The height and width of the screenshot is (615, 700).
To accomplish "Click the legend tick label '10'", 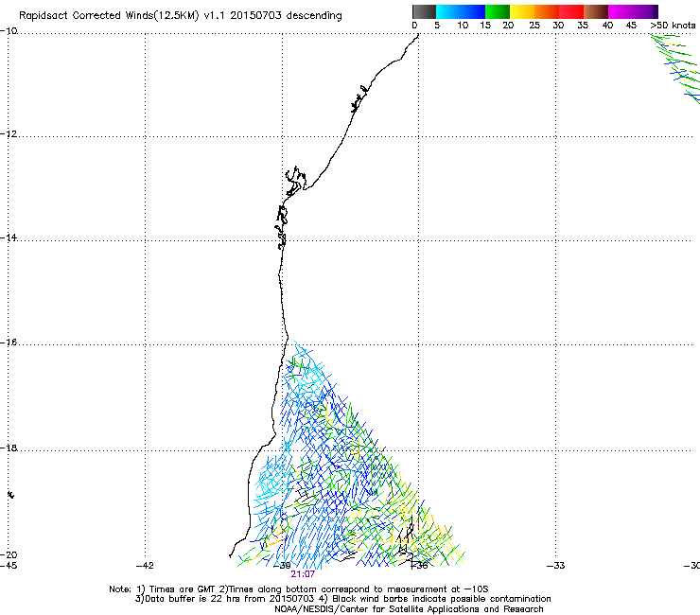I will tap(463, 26).
